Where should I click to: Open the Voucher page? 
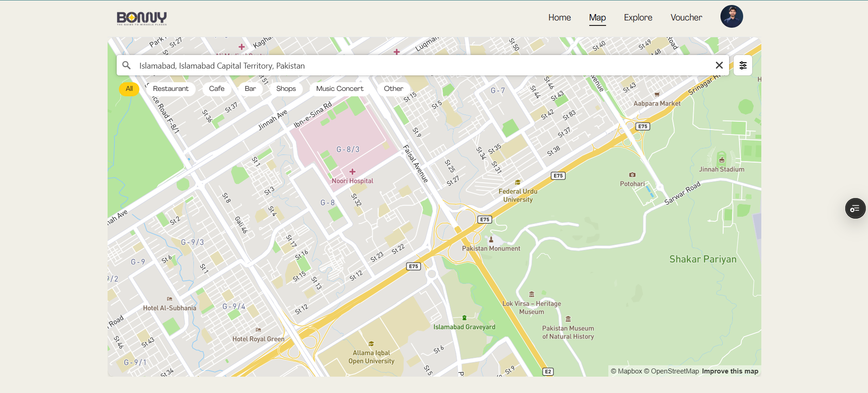686,18
